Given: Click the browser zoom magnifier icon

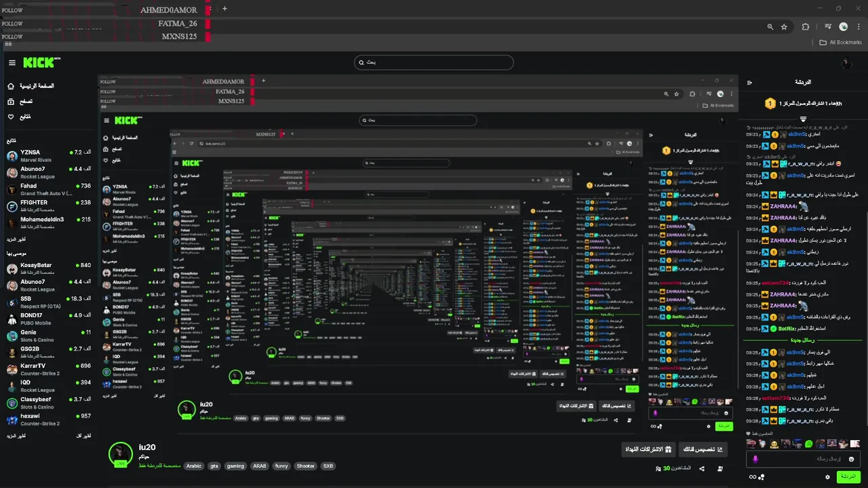Looking at the screenshot, I should pos(770,26).
